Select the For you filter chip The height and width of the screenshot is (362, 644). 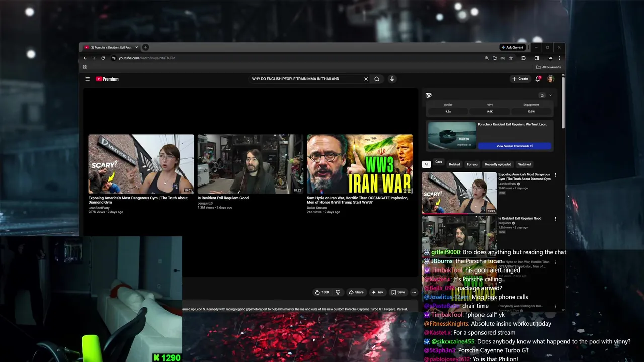472,164
